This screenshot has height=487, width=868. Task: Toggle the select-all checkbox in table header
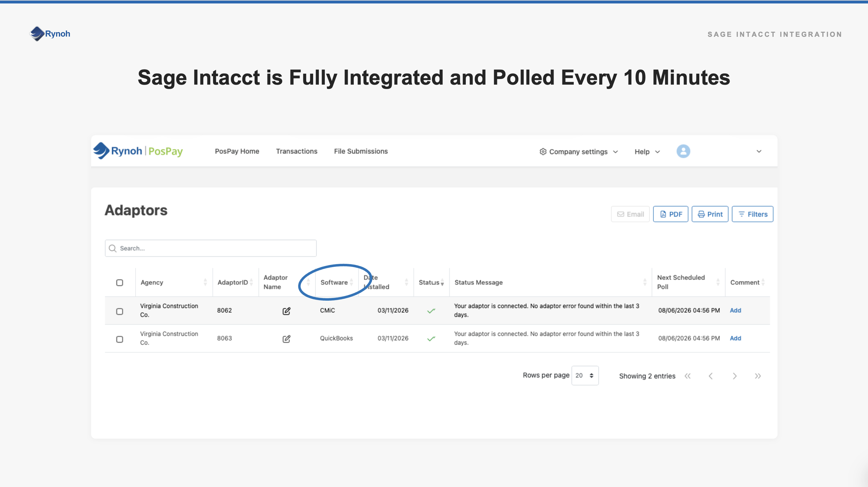[x=120, y=283]
